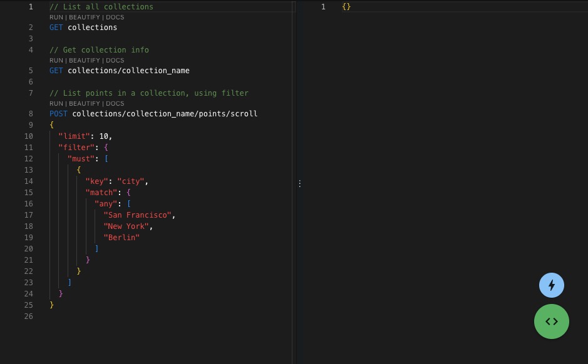Beautify the "List all collections" request
The height and width of the screenshot is (364, 588).
pos(84,17)
